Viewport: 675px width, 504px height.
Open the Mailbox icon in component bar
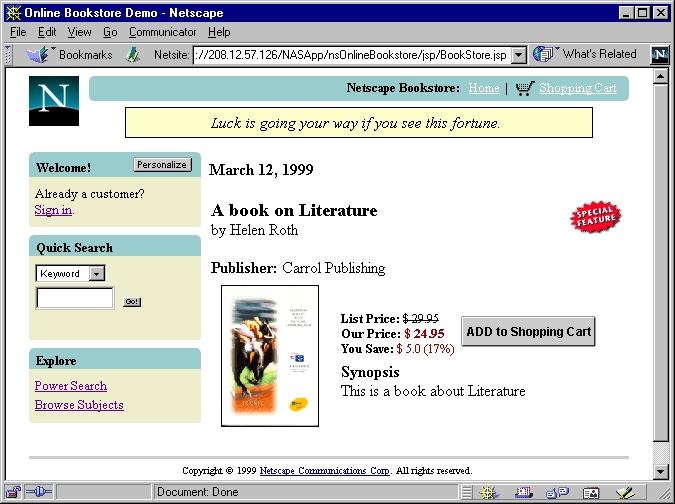(x=523, y=492)
